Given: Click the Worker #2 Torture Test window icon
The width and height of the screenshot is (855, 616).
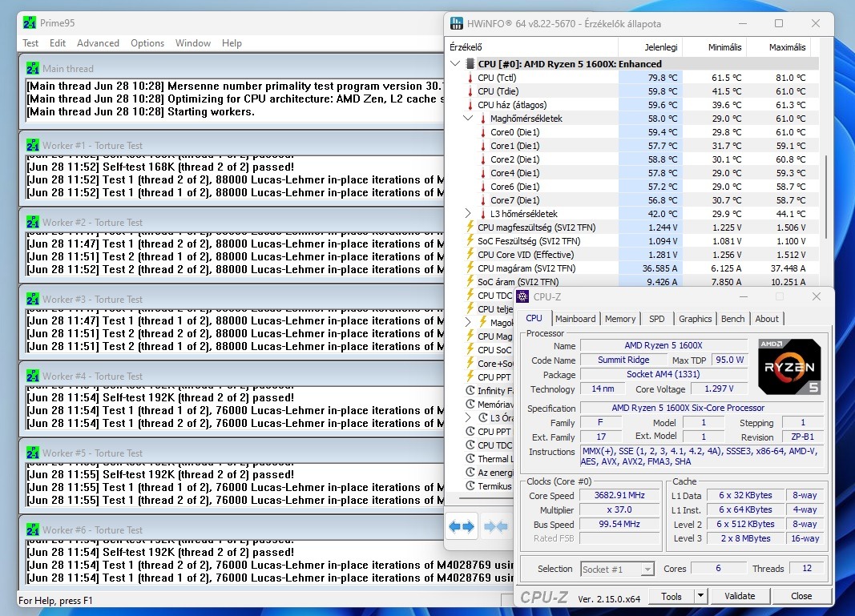Looking at the screenshot, I should coord(32,222).
